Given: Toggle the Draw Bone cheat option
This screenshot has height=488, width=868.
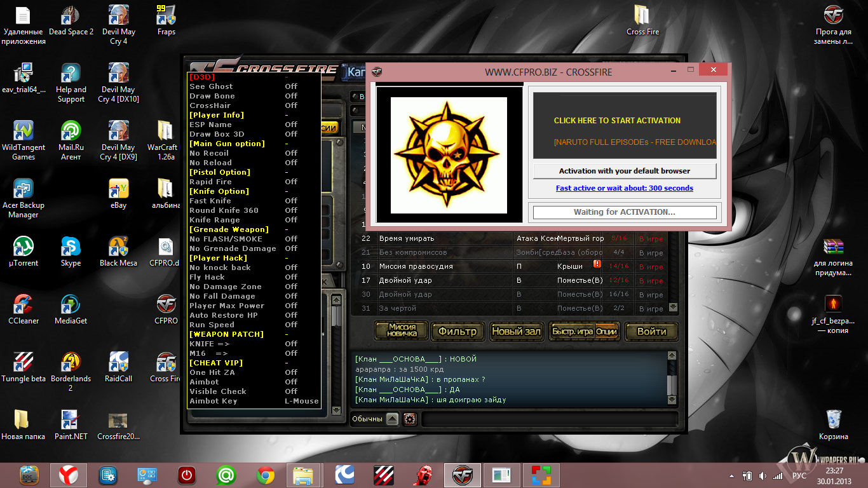Looking at the screenshot, I should coord(254,96).
